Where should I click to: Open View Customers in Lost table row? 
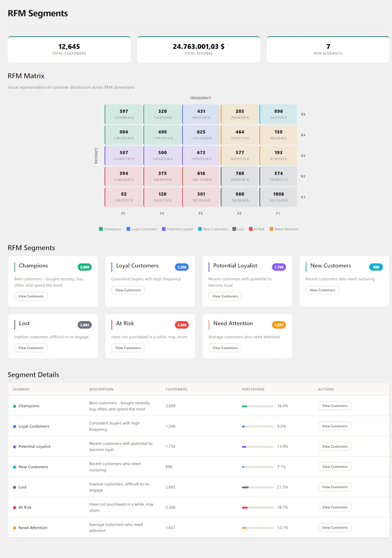coord(335,487)
